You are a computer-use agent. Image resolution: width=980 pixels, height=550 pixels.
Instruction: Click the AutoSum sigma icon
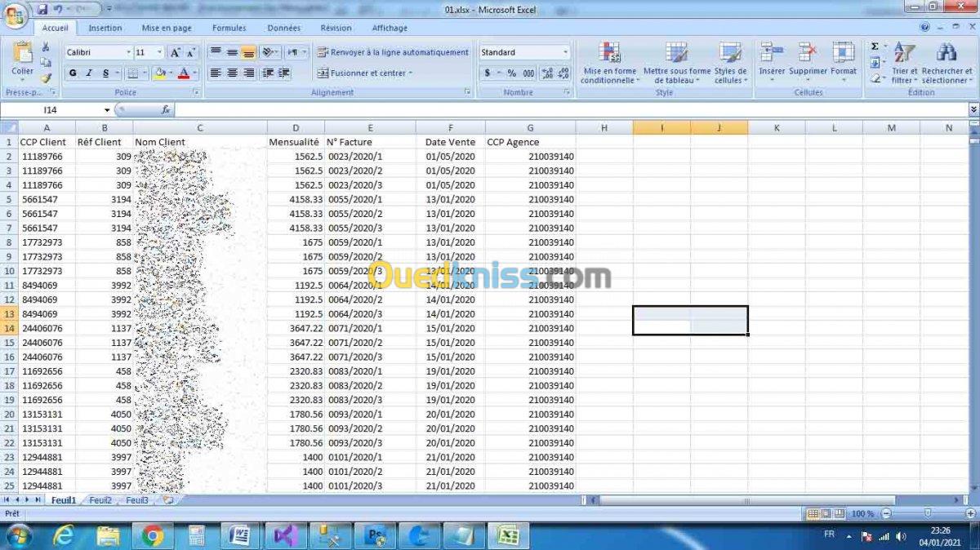point(875,47)
